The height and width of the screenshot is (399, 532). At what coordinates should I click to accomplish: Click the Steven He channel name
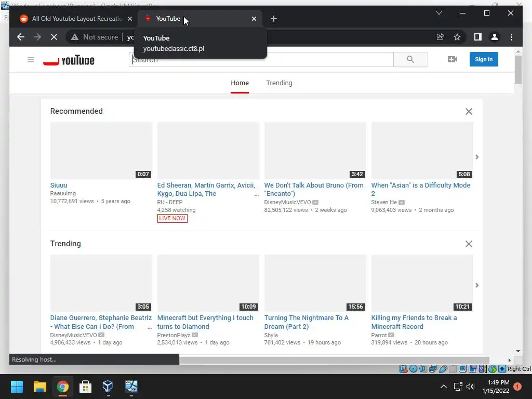click(384, 202)
